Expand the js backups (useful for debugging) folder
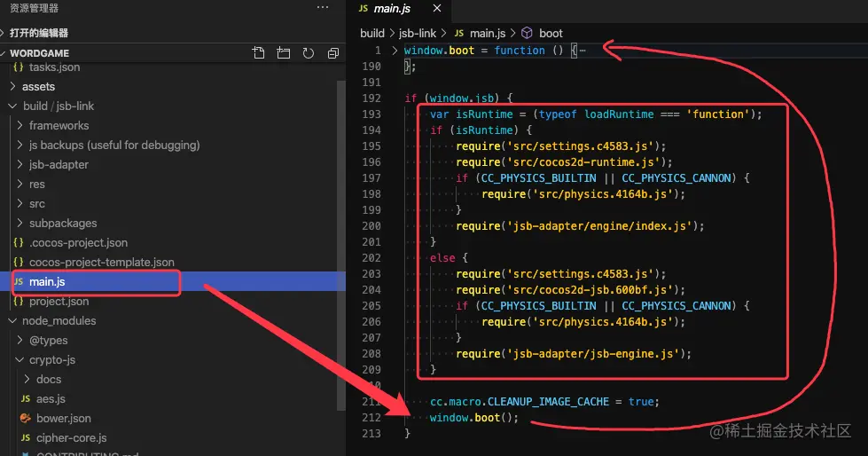 click(x=114, y=145)
